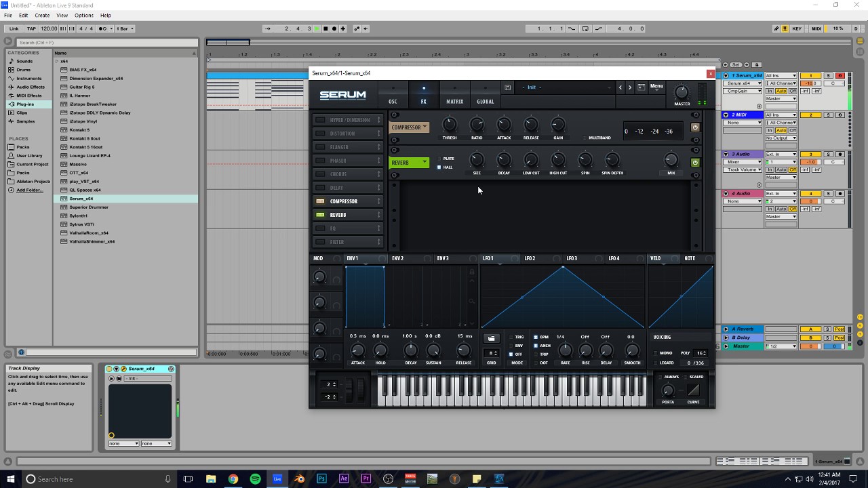Open the 2 MIDI No Output dropdown
The height and width of the screenshot is (488, 868).
point(781,138)
